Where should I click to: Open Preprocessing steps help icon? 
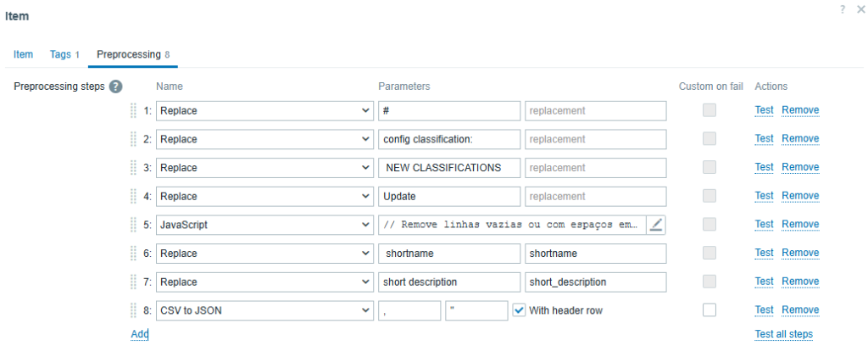pyautogui.click(x=115, y=86)
